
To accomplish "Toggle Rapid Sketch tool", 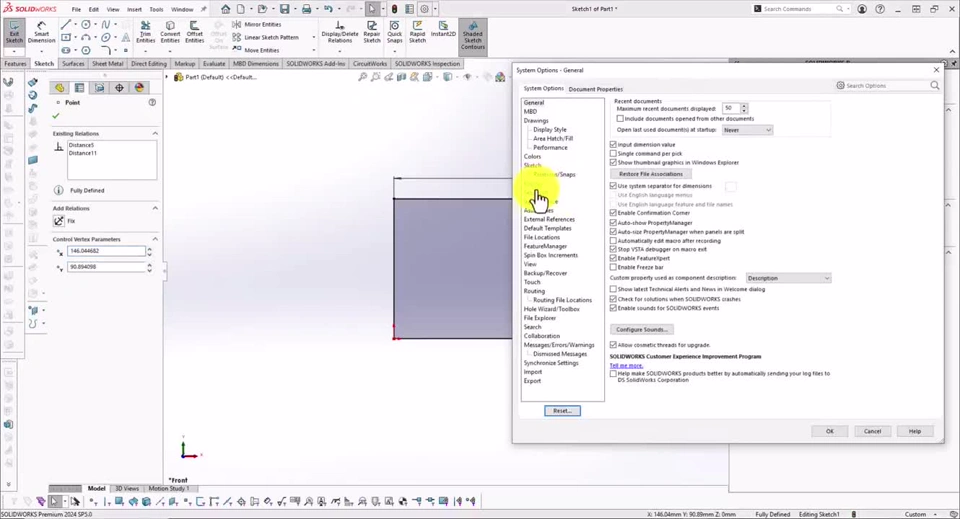I will [418, 32].
